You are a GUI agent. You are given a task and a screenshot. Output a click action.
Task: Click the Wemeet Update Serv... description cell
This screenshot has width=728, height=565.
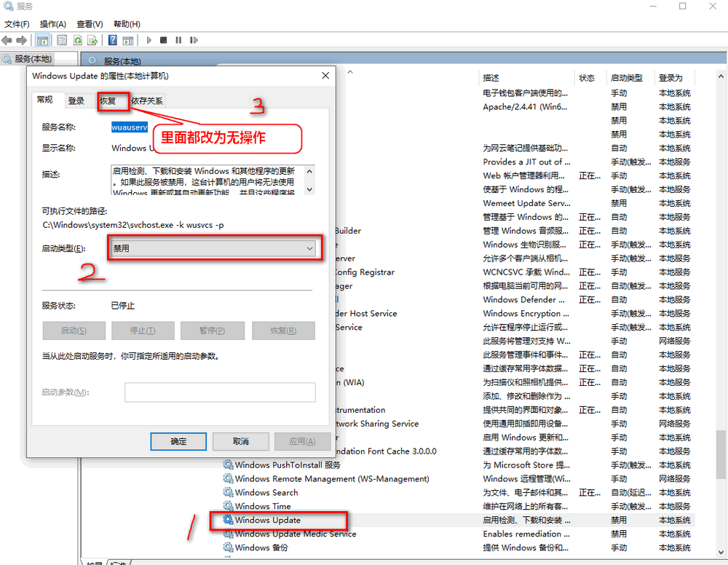526,203
